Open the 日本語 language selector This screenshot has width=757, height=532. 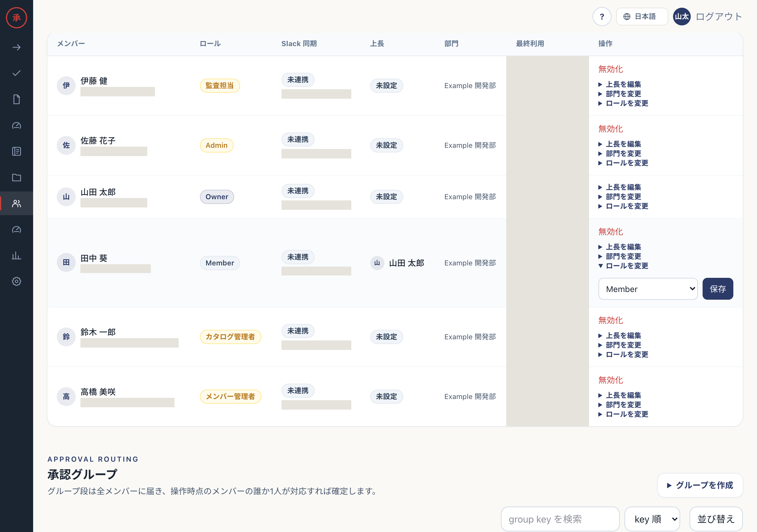pyautogui.click(x=642, y=17)
